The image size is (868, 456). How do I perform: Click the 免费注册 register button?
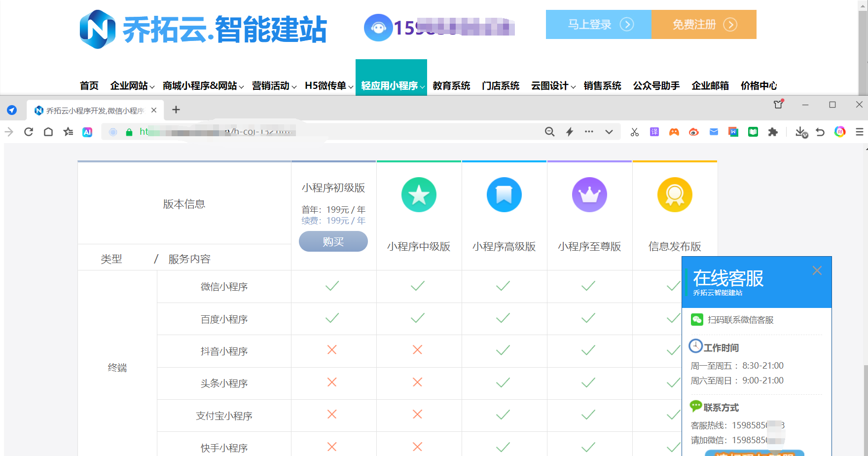(x=704, y=24)
